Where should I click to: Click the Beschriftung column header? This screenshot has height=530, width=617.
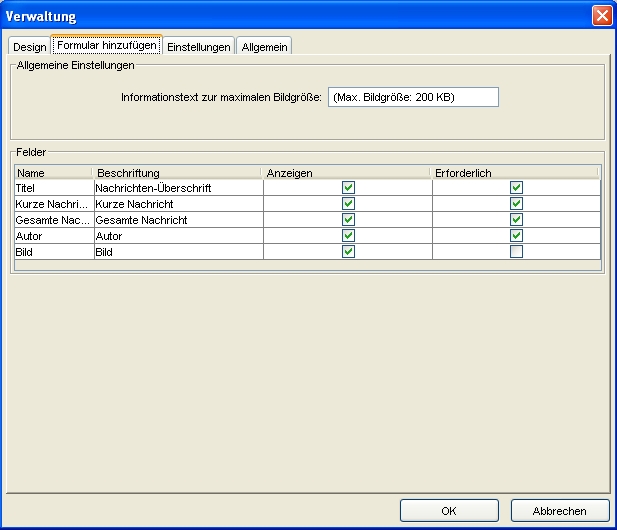[176, 173]
